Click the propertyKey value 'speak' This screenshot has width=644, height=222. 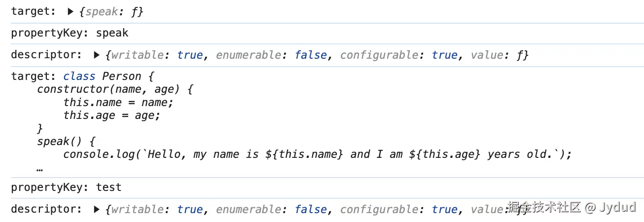(112, 33)
